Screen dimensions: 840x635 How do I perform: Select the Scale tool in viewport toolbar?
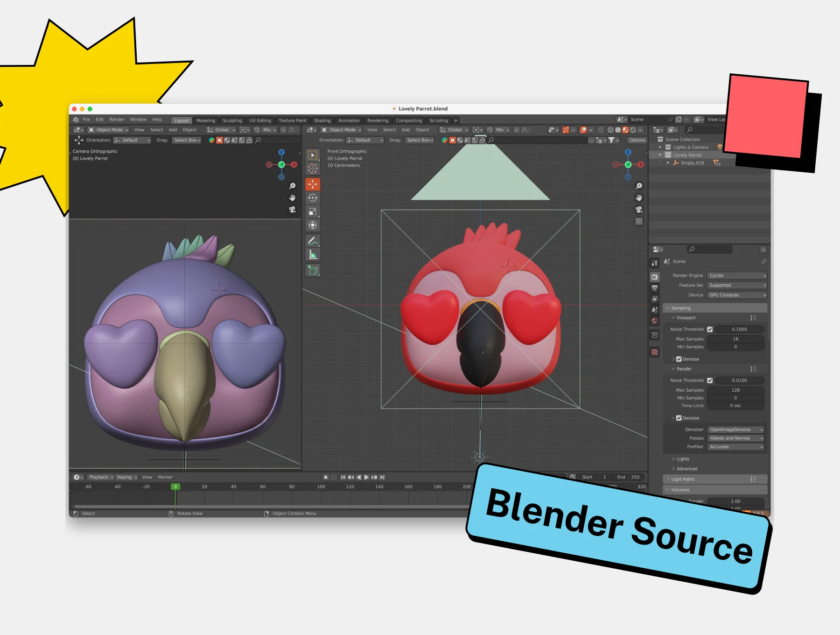point(313,212)
